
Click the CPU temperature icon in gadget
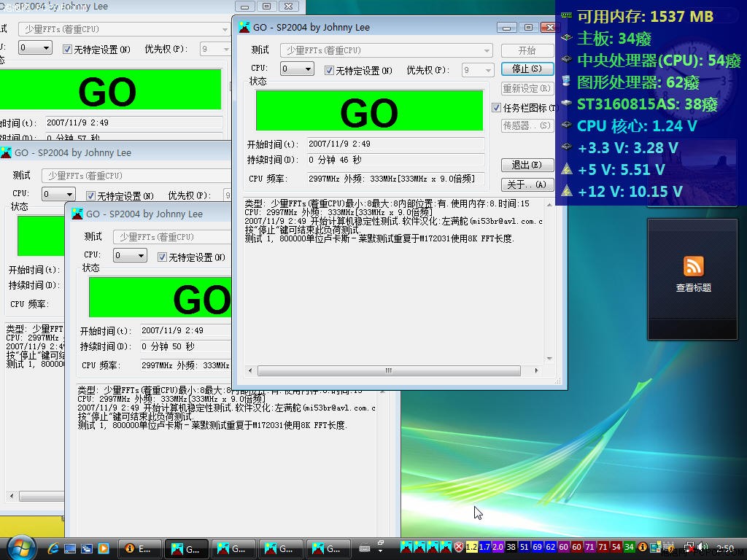tap(566, 59)
